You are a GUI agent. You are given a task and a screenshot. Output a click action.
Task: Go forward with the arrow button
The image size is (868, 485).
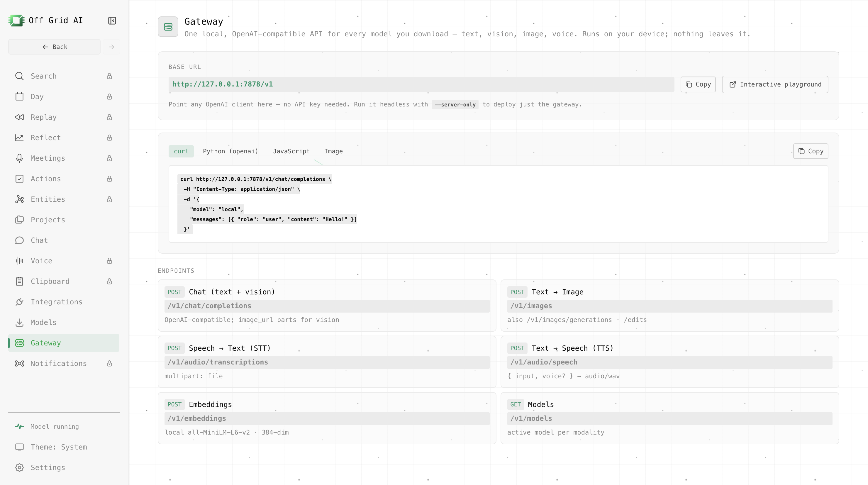(111, 47)
